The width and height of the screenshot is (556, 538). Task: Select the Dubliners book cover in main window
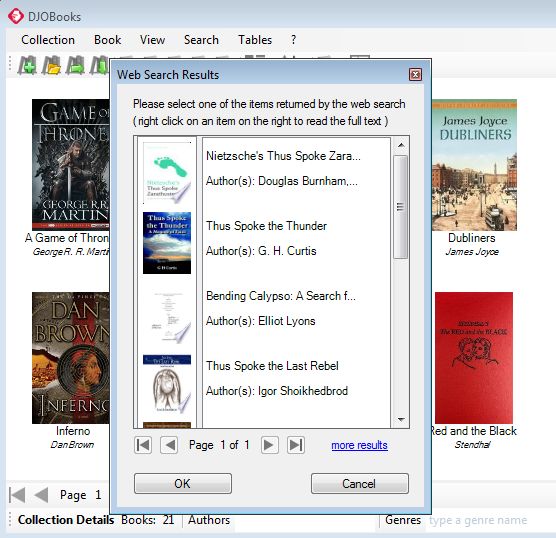coord(474,165)
